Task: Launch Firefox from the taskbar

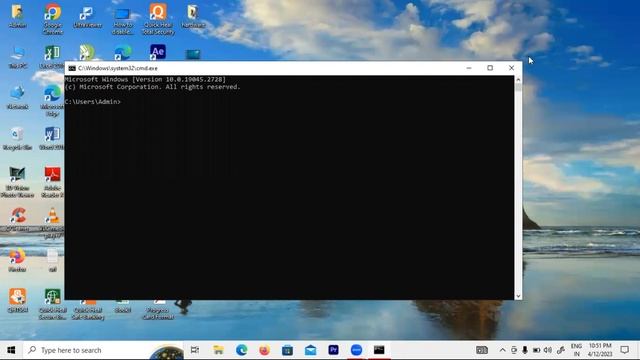Action: click(264, 350)
